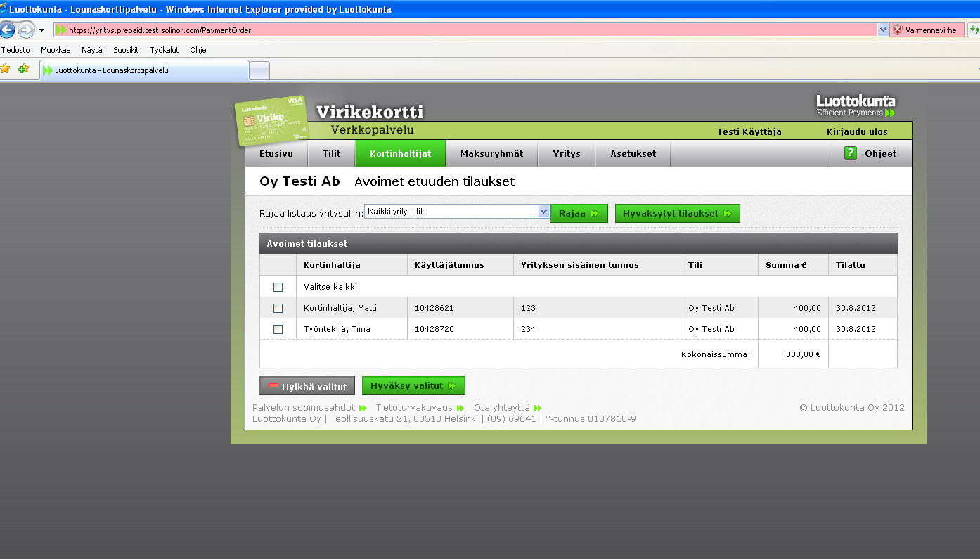The image size is (980, 559).
Task: Click the Favorites star icon
Action: click(x=6, y=69)
